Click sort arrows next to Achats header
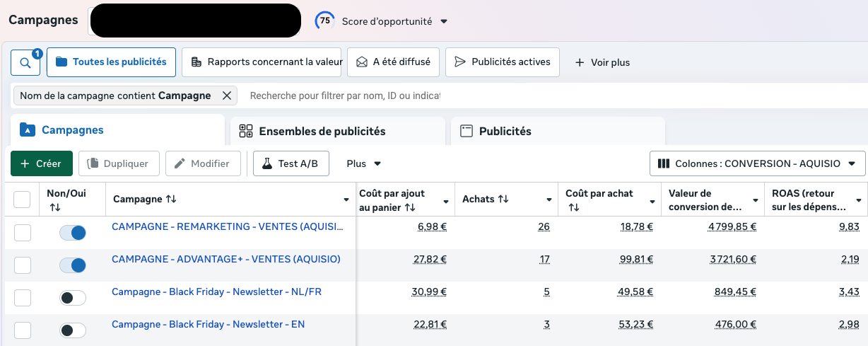Viewport: 868px width, 346px height. pyautogui.click(x=503, y=200)
